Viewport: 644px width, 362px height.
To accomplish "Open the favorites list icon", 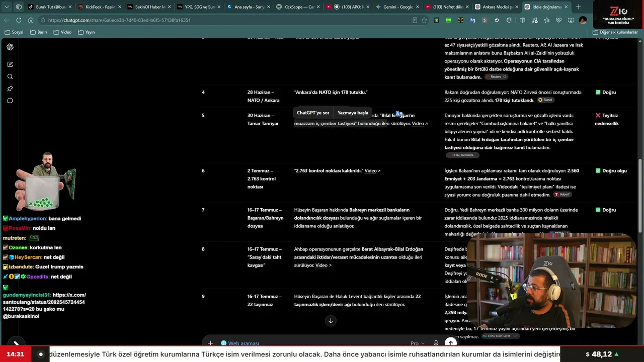I will pos(547,20).
